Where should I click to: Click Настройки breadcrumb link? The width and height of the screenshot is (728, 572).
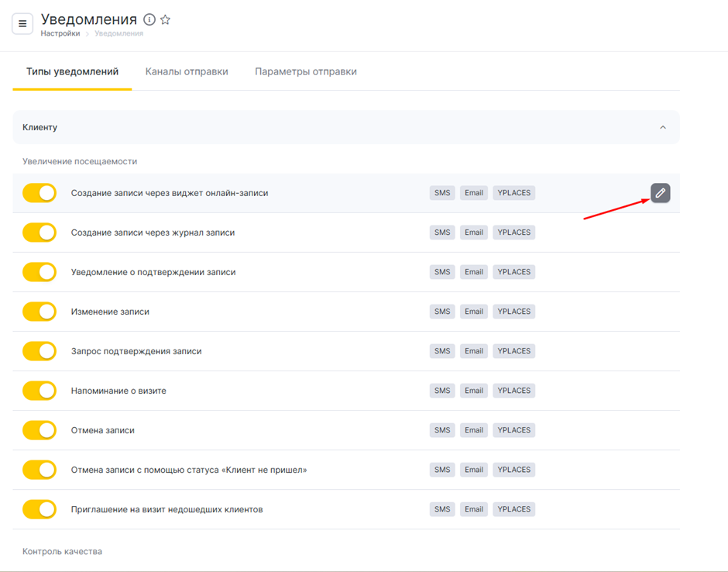pyautogui.click(x=60, y=34)
